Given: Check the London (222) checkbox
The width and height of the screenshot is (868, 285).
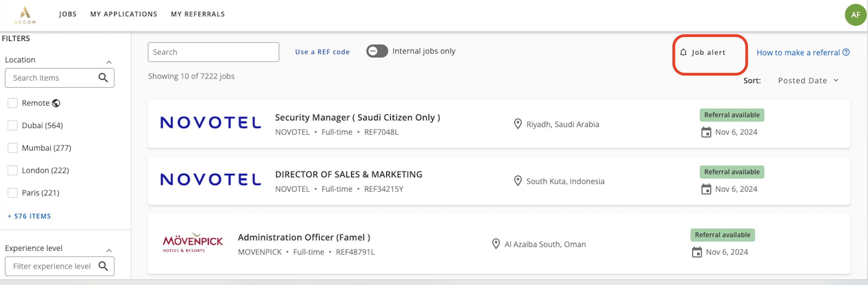Looking at the screenshot, I should [13, 171].
